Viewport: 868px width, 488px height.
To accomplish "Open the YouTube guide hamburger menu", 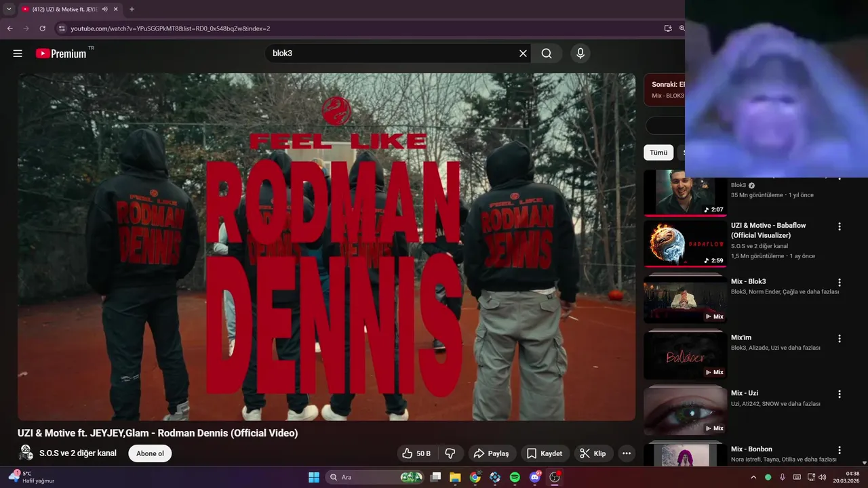I will (18, 54).
